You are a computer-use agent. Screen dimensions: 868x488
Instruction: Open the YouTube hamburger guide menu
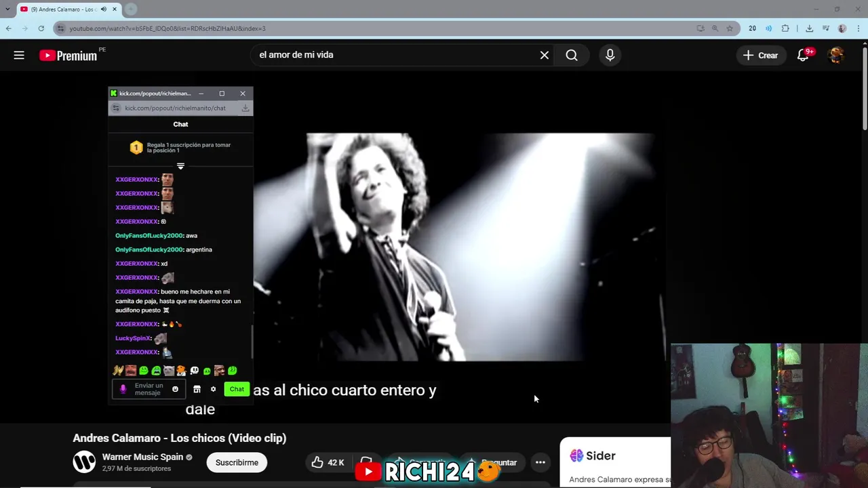pyautogui.click(x=19, y=56)
